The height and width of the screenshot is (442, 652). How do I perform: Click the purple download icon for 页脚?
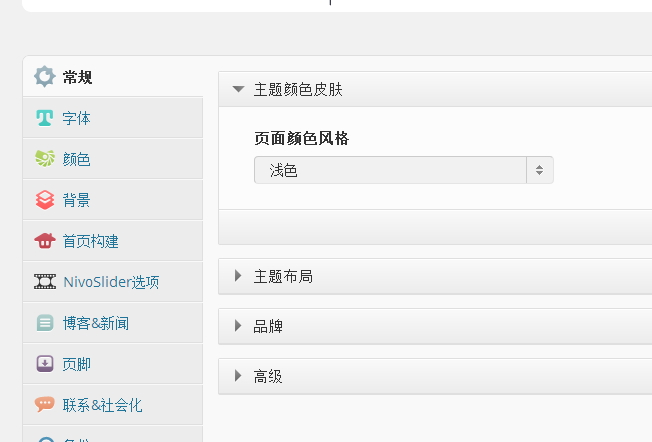[x=44, y=363]
